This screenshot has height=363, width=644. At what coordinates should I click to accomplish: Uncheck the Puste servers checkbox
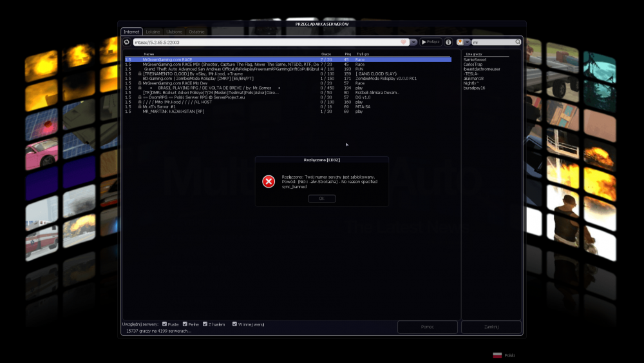(165, 324)
